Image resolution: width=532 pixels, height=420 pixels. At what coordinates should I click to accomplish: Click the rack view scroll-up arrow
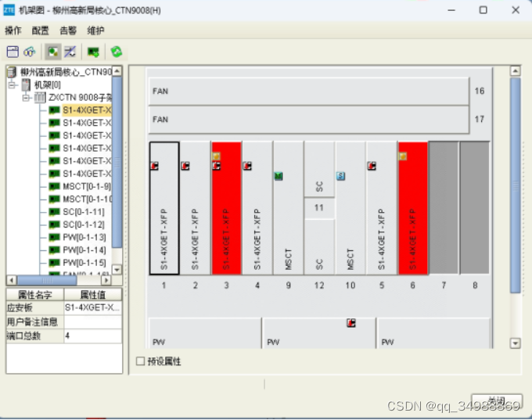[515, 71]
